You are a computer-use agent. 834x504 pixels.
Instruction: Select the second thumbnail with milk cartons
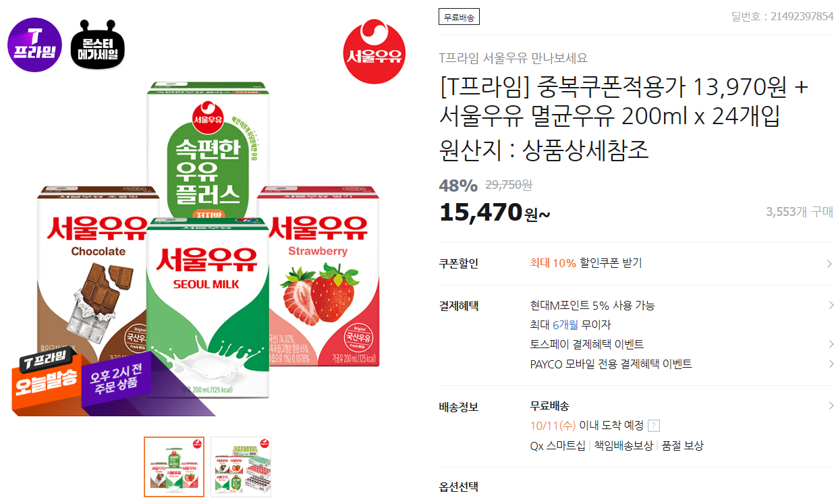tap(241, 467)
